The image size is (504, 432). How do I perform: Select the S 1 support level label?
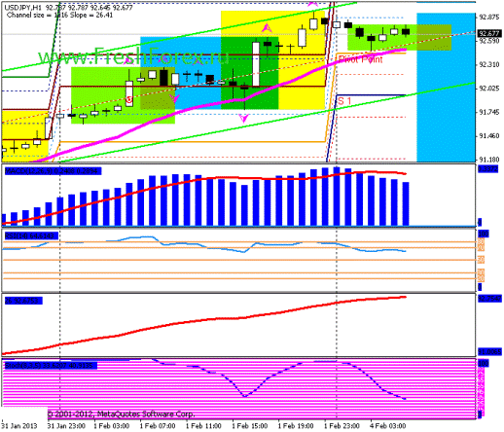[344, 101]
